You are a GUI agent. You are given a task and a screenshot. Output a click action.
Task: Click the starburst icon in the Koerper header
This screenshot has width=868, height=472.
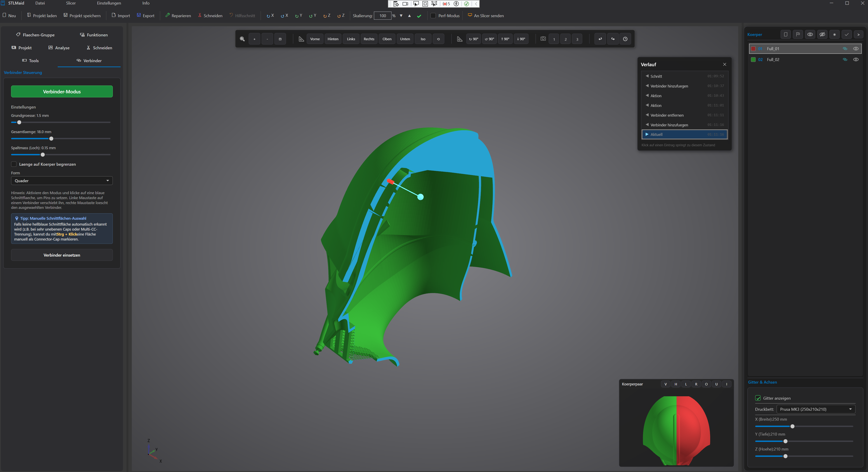(834, 34)
